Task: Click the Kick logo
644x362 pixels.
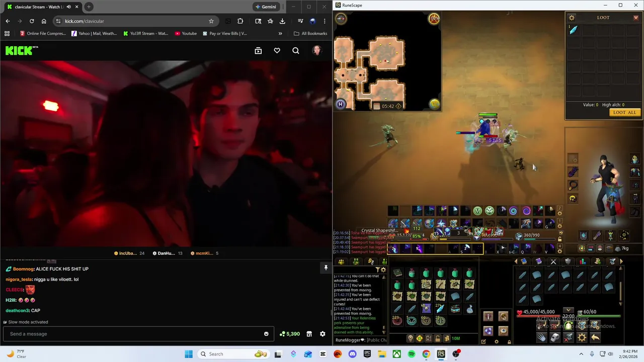Action: pyautogui.click(x=21, y=50)
